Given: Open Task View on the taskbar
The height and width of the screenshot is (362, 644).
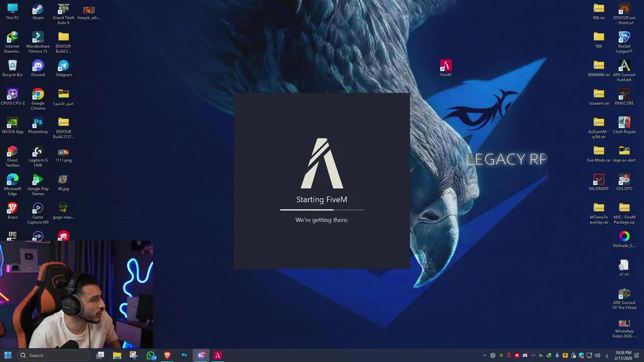Looking at the screenshot, I should (100, 355).
